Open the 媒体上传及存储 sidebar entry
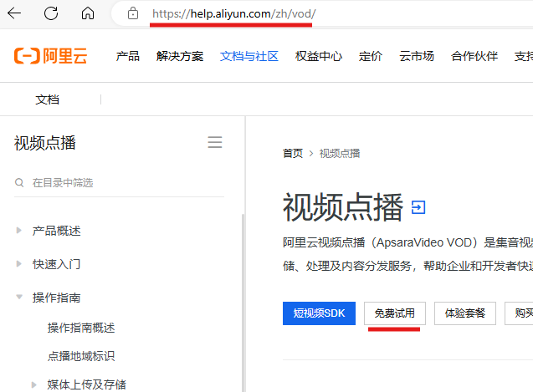The image size is (533, 392). (87, 384)
